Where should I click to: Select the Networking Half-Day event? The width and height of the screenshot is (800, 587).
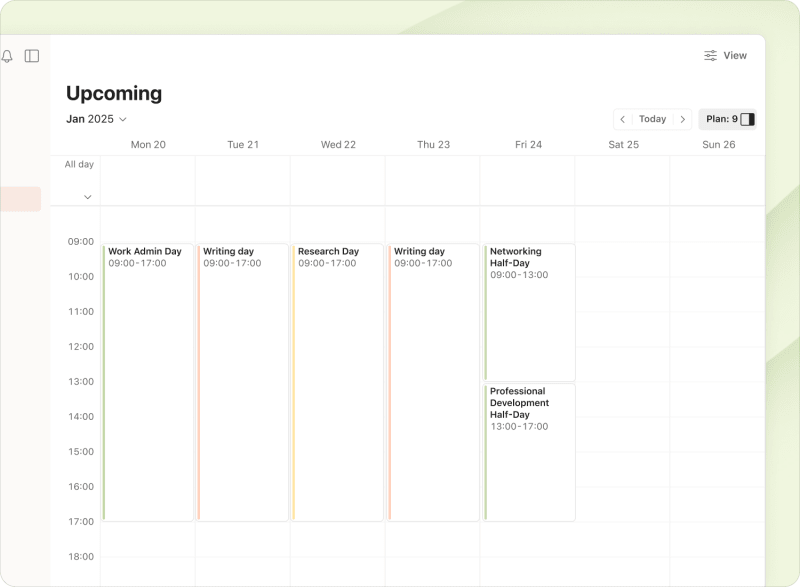click(x=528, y=310)
